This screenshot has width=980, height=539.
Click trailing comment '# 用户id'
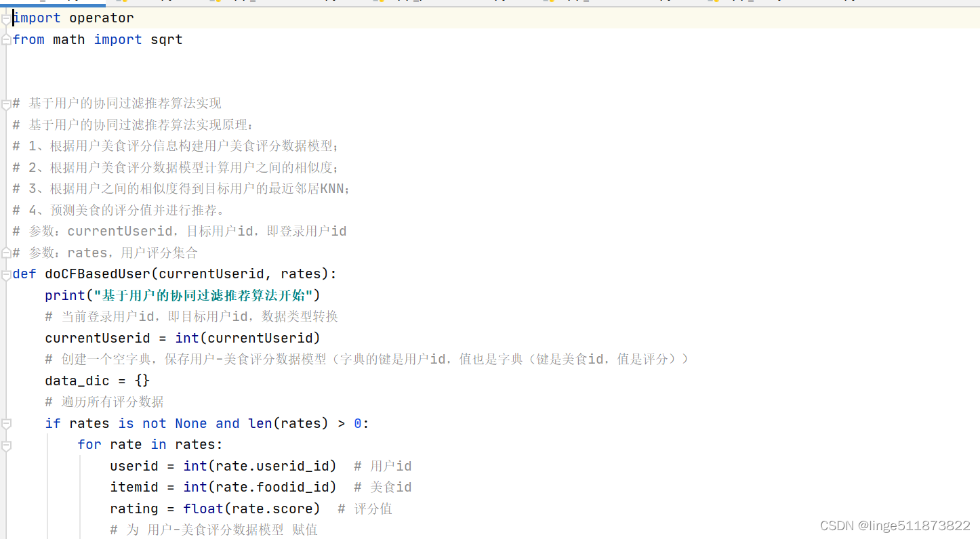pos(383,467)
